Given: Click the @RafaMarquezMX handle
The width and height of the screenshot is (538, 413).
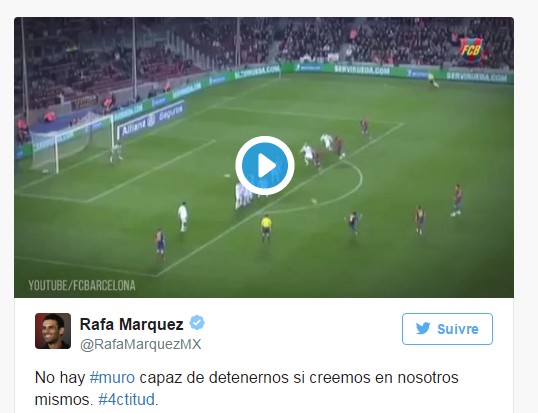Looking at the screenshot, I should coord(141,344).
